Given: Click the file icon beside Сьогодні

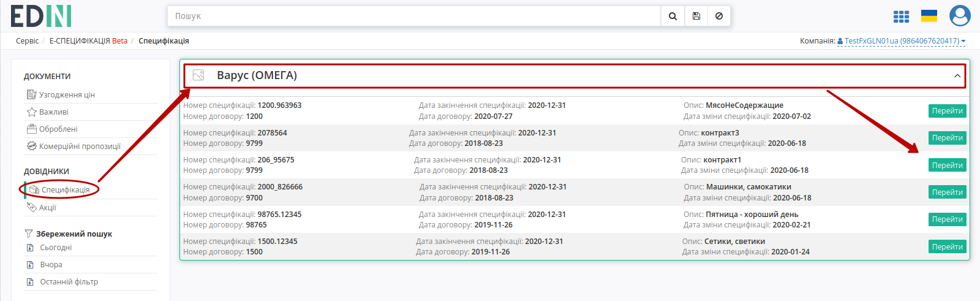Looking at the screenshot, I should coord(30,248).
